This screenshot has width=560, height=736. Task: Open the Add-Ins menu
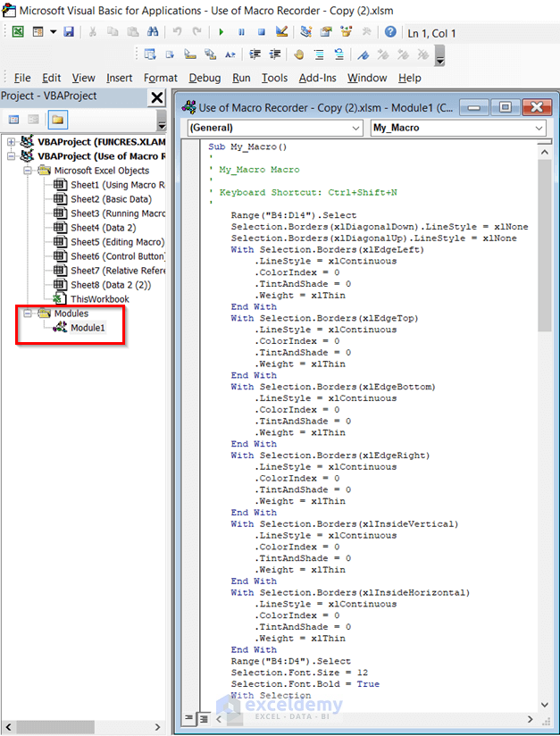(x=318, y=78)
